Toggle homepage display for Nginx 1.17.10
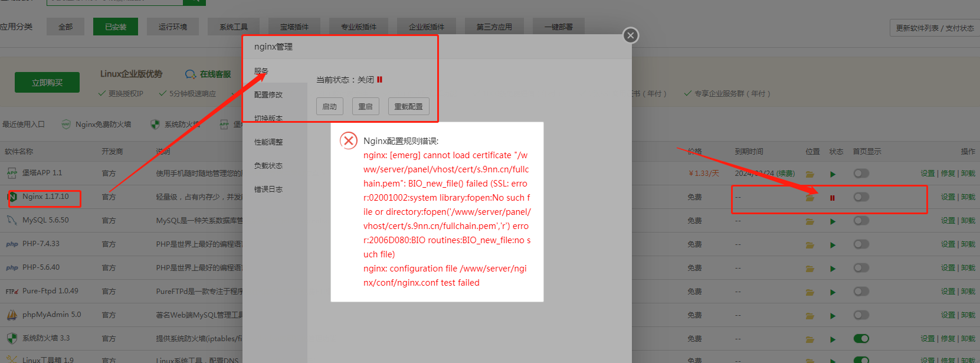The width and height of the screenshot is (980, 363). (x=861, y=197)
